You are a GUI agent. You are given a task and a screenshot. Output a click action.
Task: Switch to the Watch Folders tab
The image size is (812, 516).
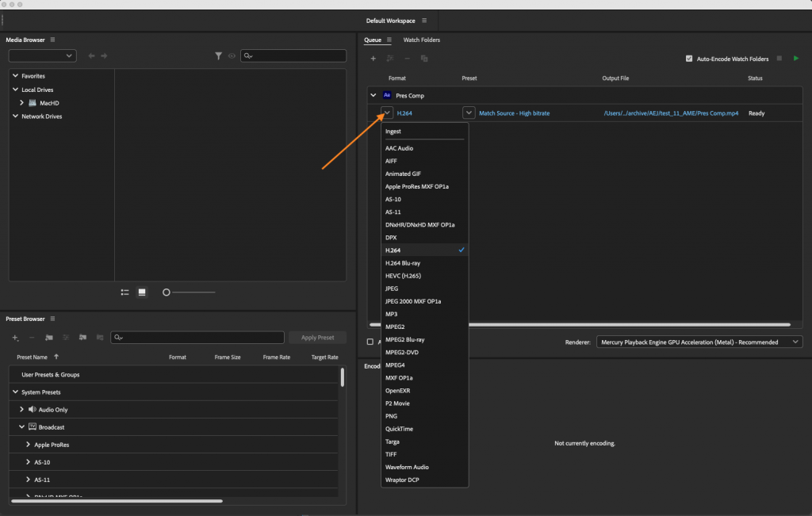pyautogui.click(x=421, y=39)
